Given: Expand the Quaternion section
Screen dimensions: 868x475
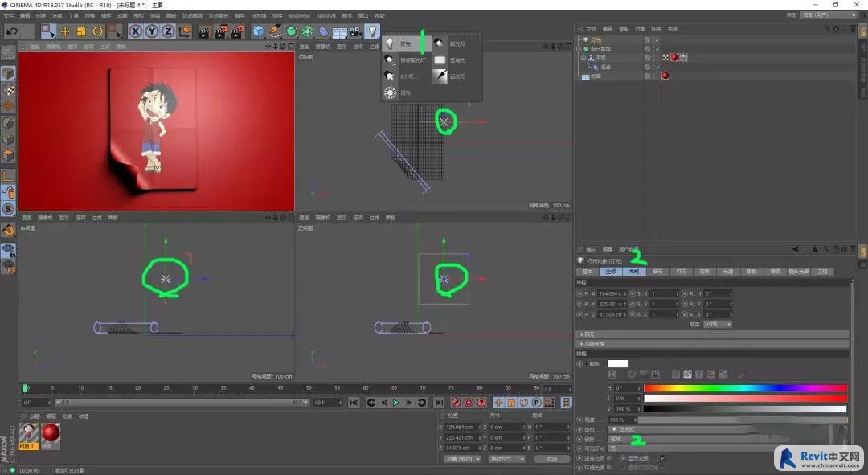Looking at the screenshot, I should pyautogui.click(x=712, y=334).
